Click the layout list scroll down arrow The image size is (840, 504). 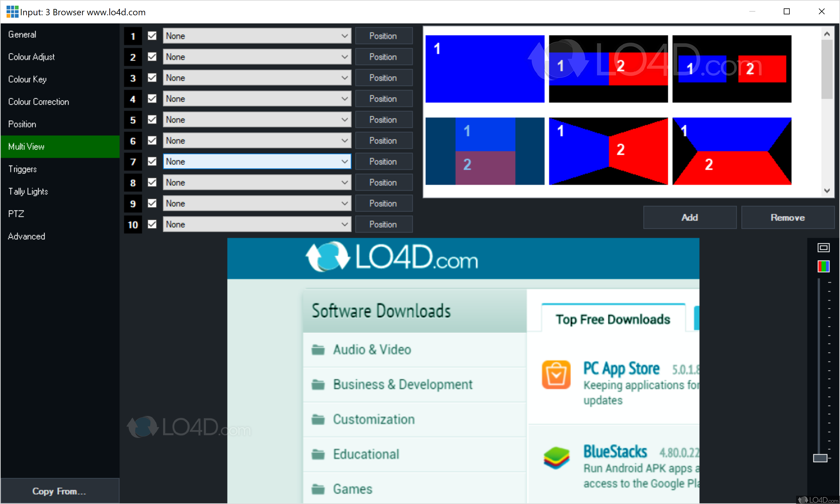click(x=827, y=191)
